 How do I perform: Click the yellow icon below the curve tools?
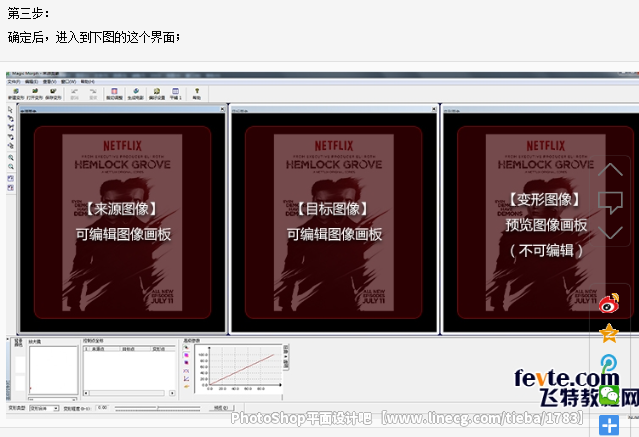(186, 386)
